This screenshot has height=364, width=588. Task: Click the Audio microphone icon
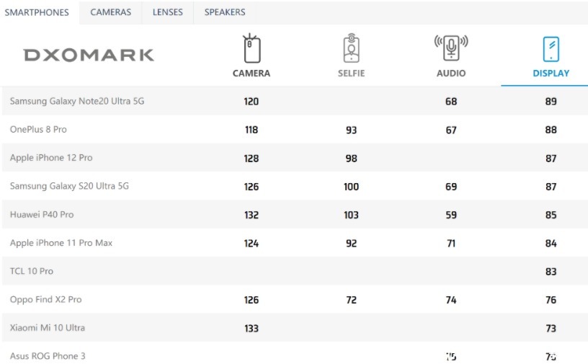(x=451, y=48)
